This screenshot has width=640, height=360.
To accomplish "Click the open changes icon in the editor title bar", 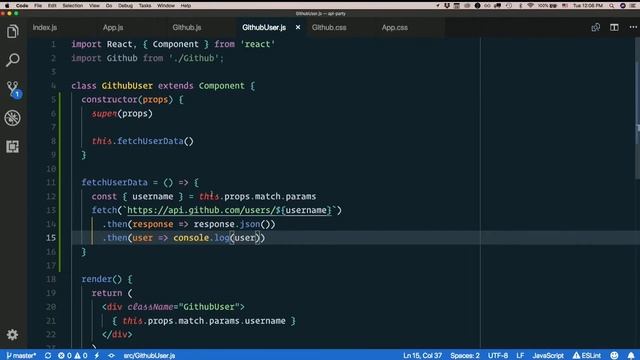I will pos(596,27).
